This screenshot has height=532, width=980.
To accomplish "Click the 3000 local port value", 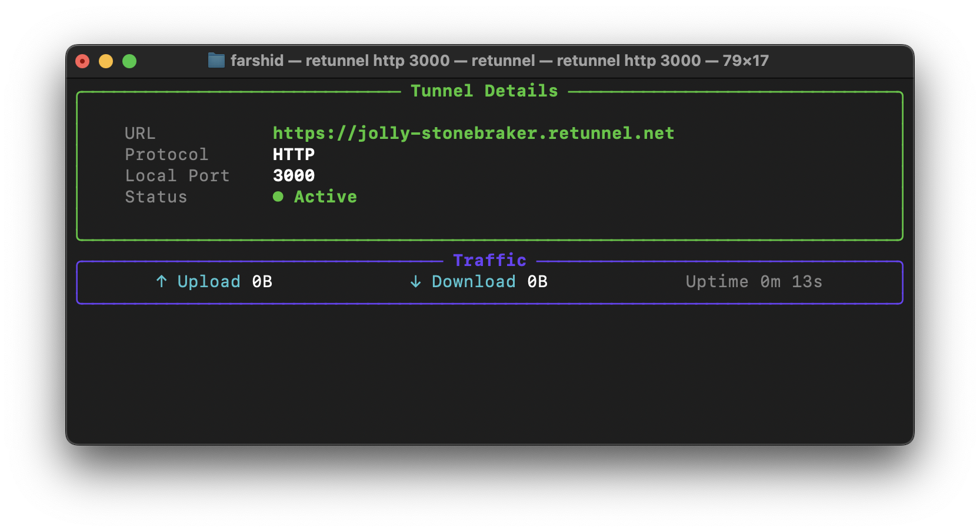I will coord(294,175).
